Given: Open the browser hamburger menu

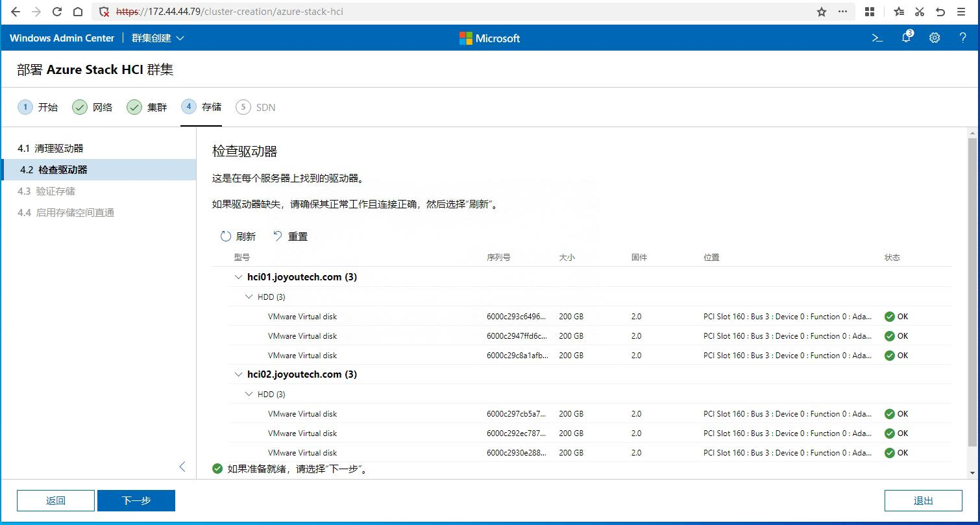Looking at the screenshot, I should click(x=962, y=12).
